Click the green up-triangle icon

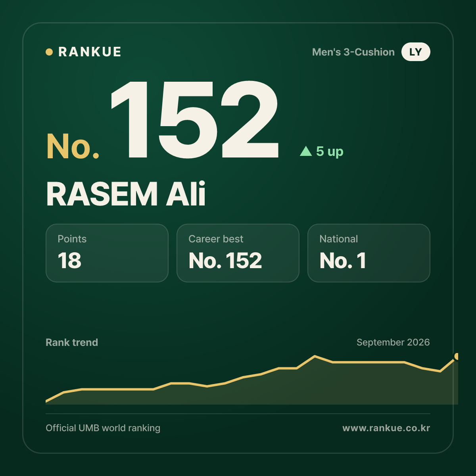point(306,151)
